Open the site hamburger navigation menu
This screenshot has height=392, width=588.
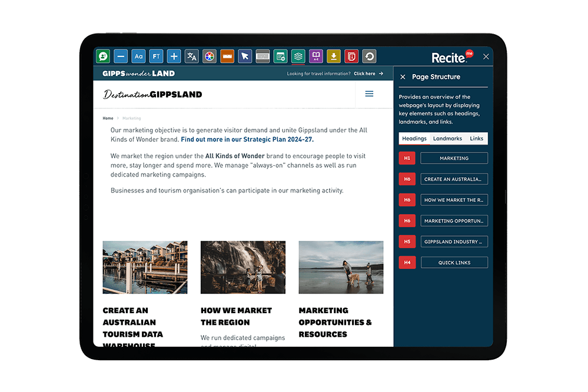point(369,94)
